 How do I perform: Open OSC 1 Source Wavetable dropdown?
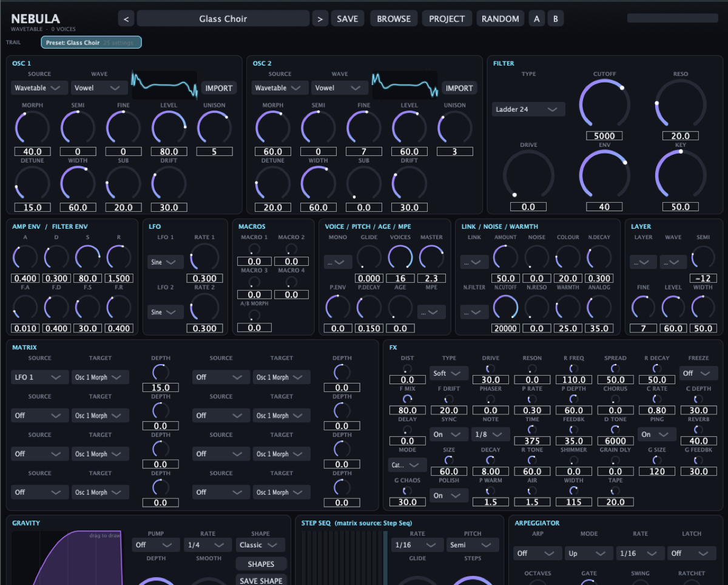[x=39, y=88]
